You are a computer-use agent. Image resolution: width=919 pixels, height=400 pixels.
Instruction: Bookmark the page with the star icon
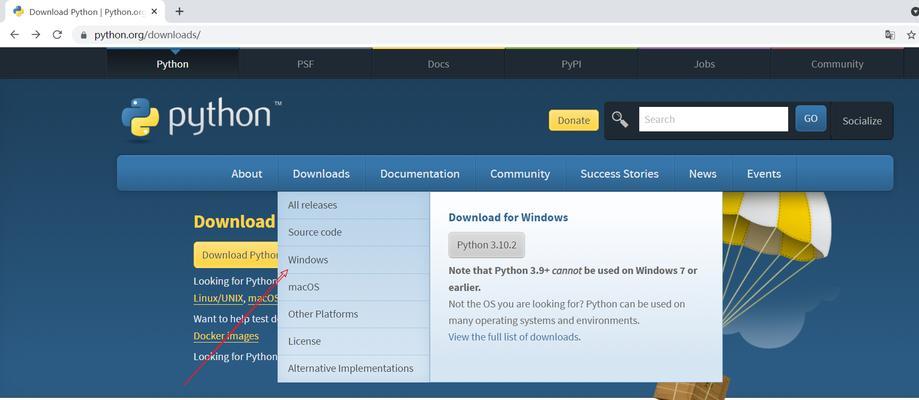tap(911, 35)
